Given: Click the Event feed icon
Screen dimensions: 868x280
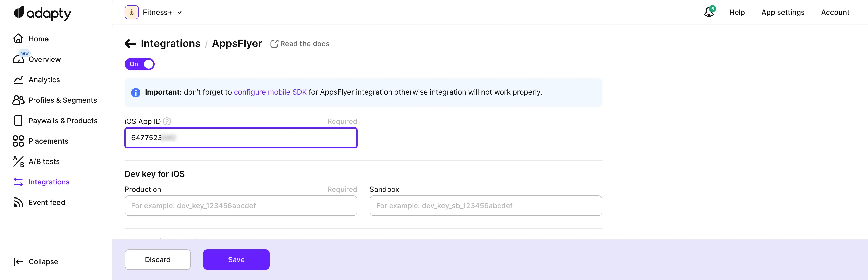Looking at the screenshot, I should [18, 202].
